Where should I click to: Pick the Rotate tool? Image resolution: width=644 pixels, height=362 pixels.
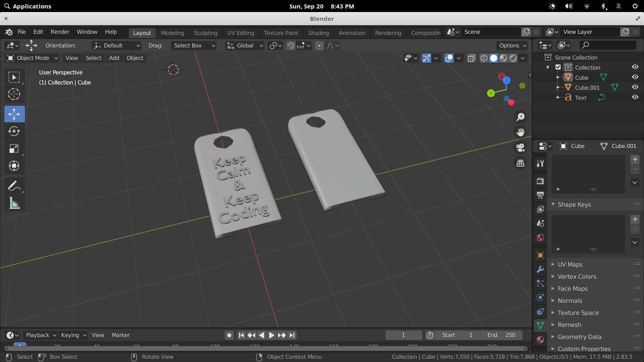(x=14, y=131)
